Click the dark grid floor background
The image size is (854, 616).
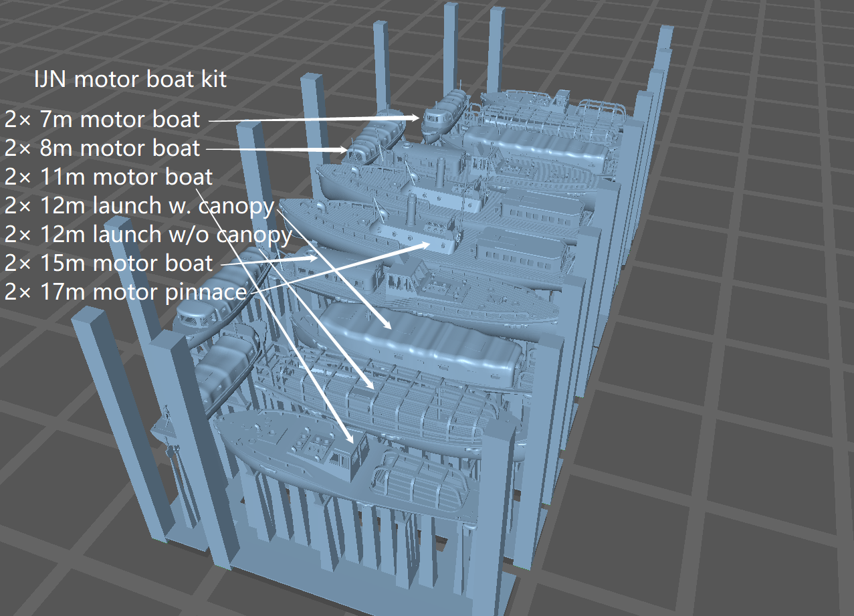[x=769, y=468]
